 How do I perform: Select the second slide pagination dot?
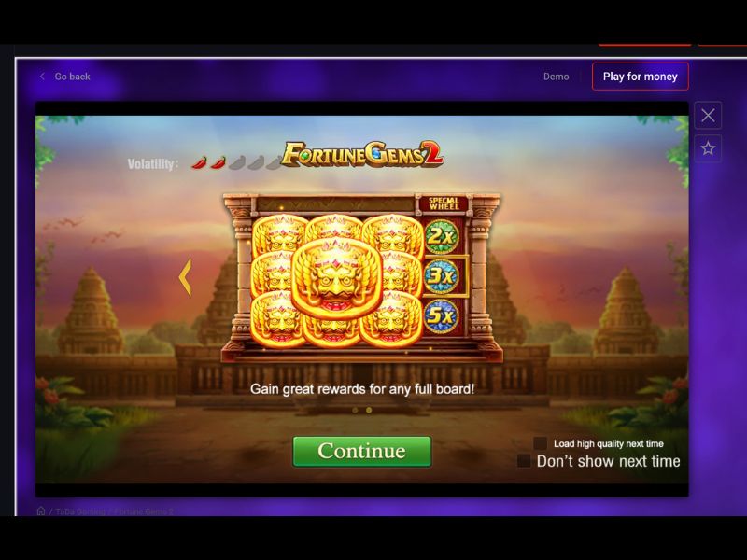[x=369, y=410]
